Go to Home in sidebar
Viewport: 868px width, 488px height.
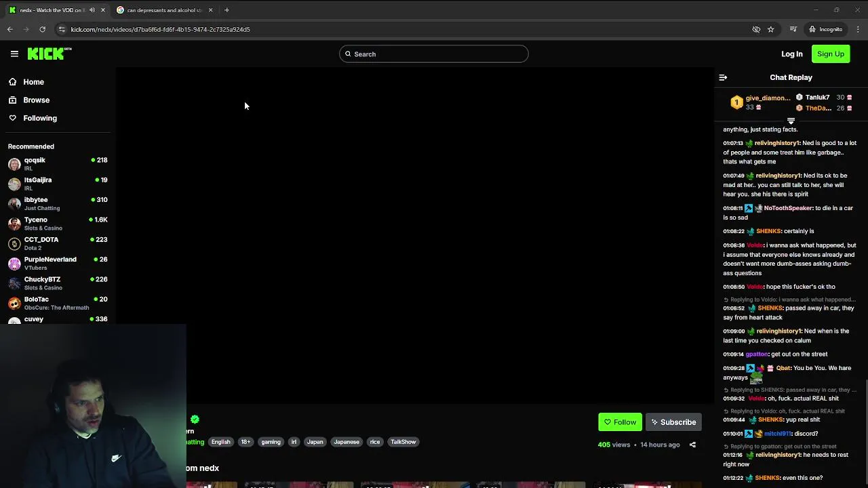pos(33,82)
